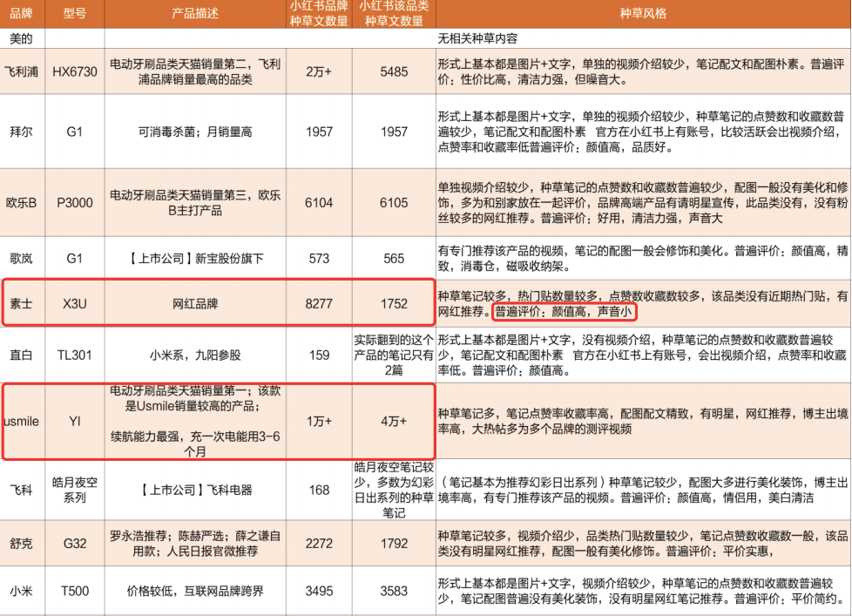Image resolution: width=852 pixels, height=616 pixels.
Task: Select the 6104 count cell
Action: [x=319, y=203]
